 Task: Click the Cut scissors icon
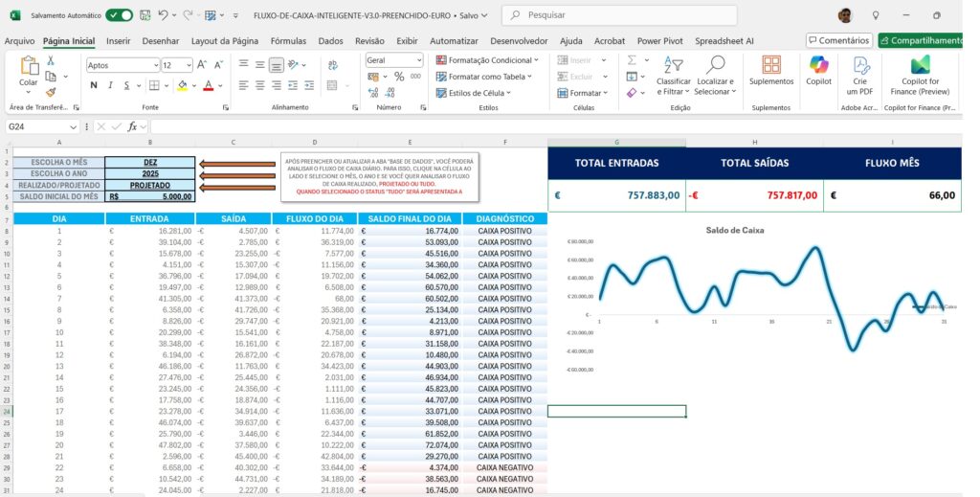click(x=51, y=60)
